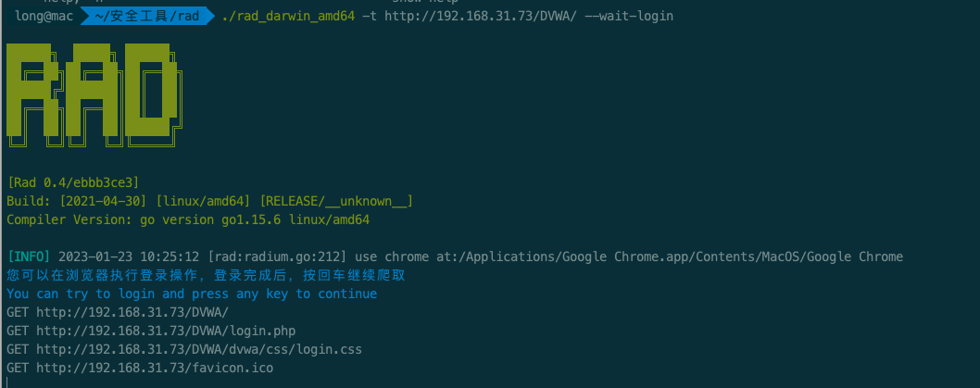Click the ~/安全工具/rad path segment
Viewport: 980px width, 388px height.
[146, 17]
